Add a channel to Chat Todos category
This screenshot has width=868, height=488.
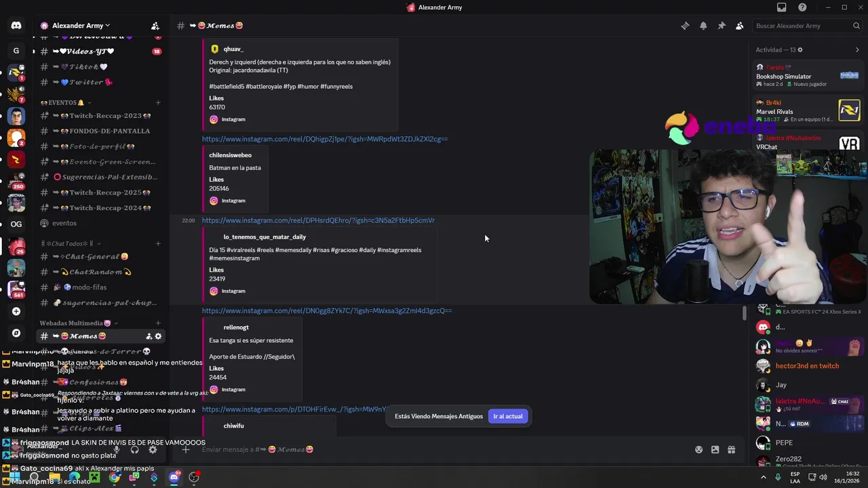(158, 243)
